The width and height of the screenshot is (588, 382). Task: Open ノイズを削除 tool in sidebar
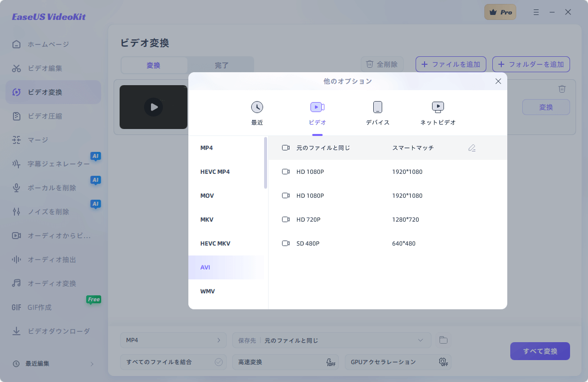[53, 212]
